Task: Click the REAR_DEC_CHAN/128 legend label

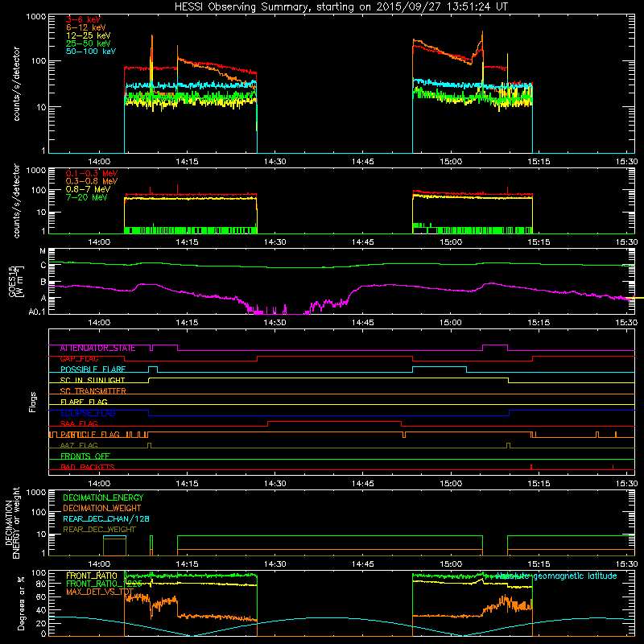Action: (x=106, y=519)
